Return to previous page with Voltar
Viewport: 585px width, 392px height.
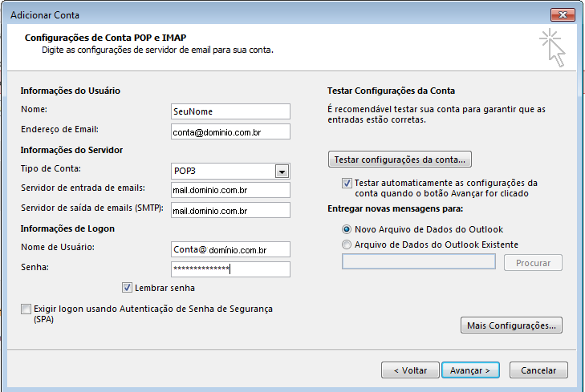(x=410, y=370)
